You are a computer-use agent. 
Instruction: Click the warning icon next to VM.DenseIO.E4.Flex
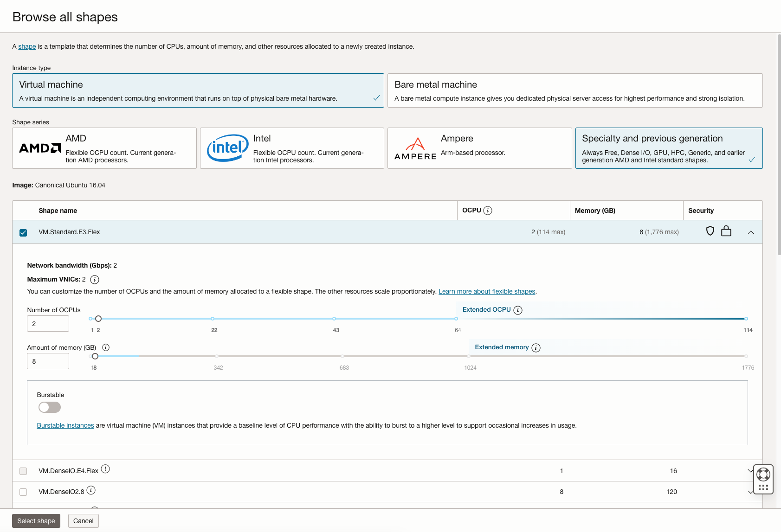point(105,469)
